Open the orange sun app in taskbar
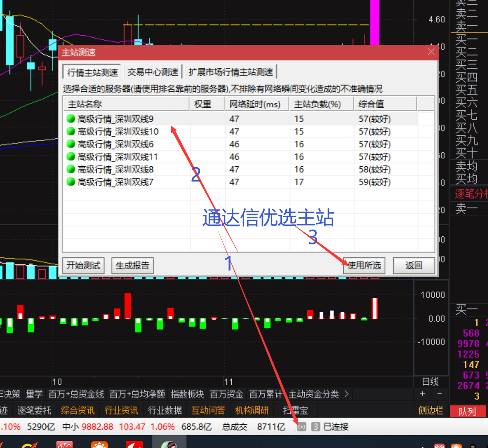Image resolution: width=488 pixels, height=448 pixels. point(99,445)
